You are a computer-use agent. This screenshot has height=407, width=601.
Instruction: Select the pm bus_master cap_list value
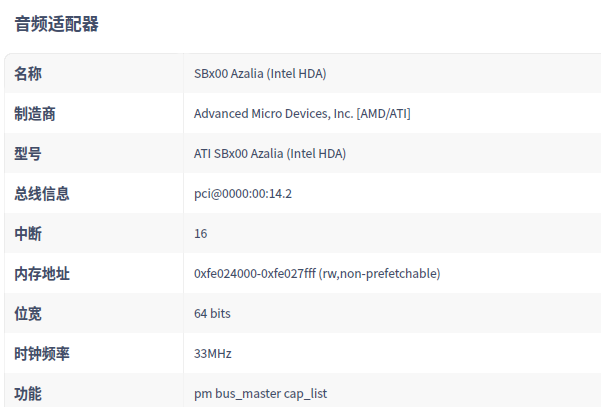260,394
